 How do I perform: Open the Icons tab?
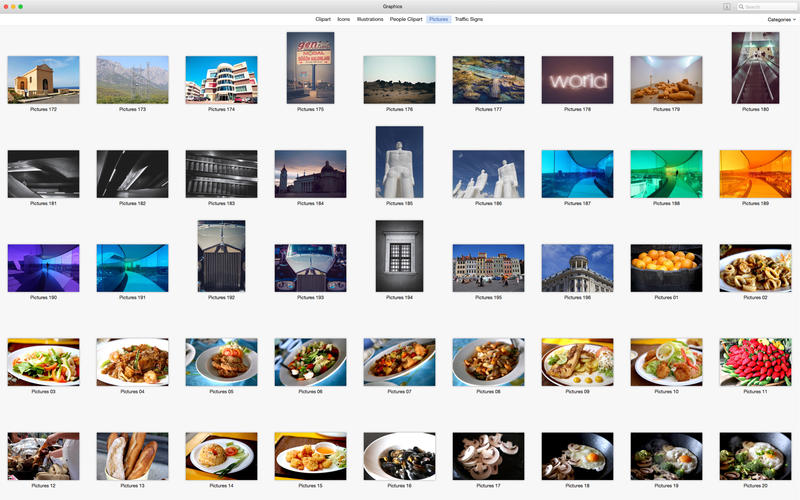click(343, 19)
